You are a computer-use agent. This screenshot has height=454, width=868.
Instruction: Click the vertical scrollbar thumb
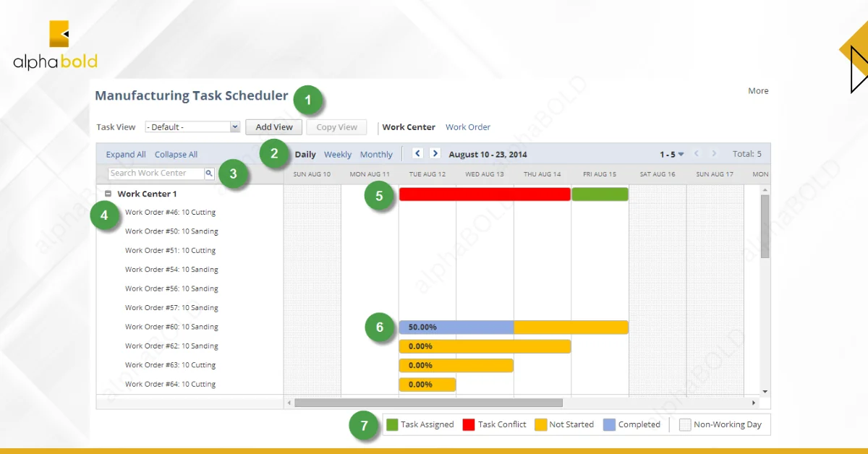pos(765,226)
